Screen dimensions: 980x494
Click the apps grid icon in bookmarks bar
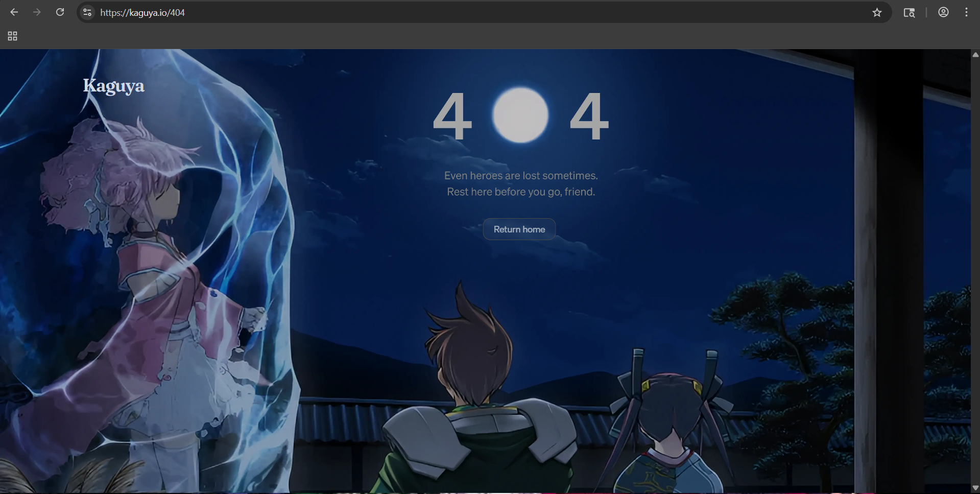click(x=12, y=36)
